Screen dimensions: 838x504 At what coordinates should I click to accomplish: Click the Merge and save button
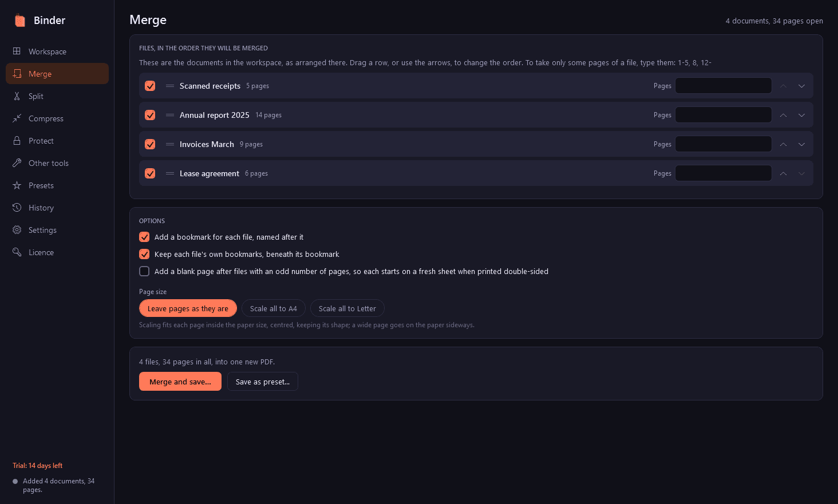[x=180, y=382]
